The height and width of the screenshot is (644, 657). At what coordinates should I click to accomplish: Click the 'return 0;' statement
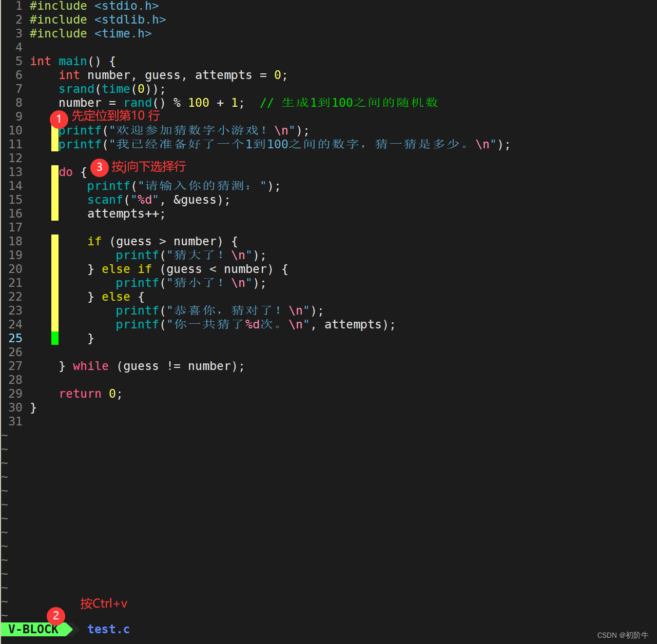pyautogui.click(x=90, y=394)
